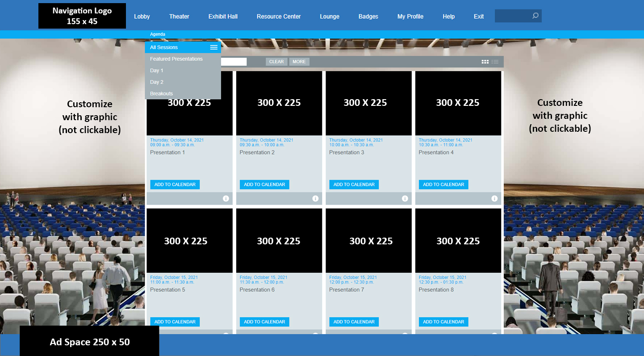Click the session filter text field
The height and width of the screenshot is (356, 644).
point(234,62)
